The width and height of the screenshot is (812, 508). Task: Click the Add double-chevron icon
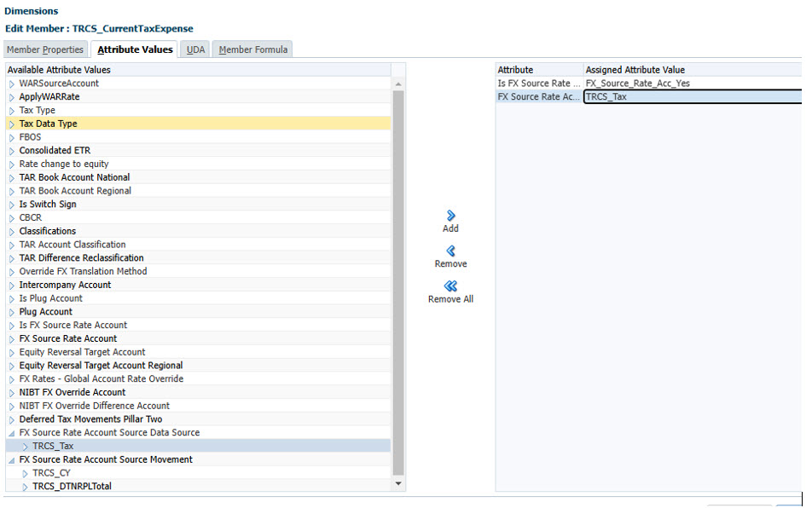tap(450, 215)
